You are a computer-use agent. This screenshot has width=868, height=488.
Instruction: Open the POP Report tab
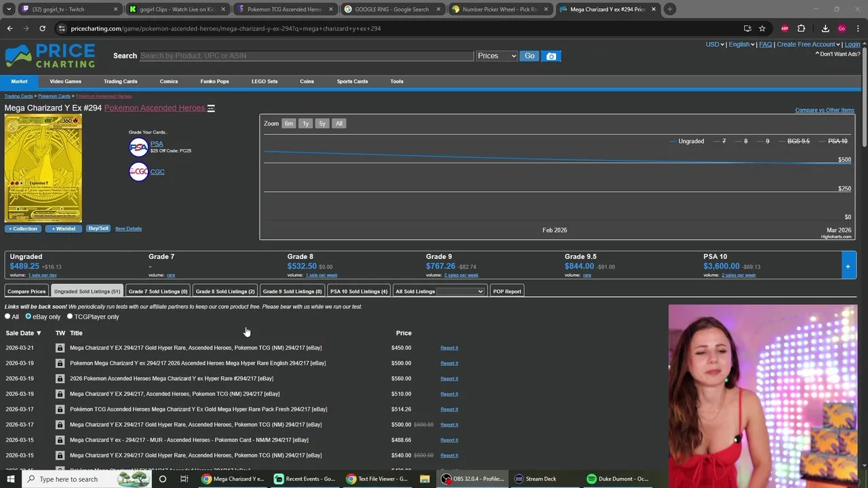507,291
